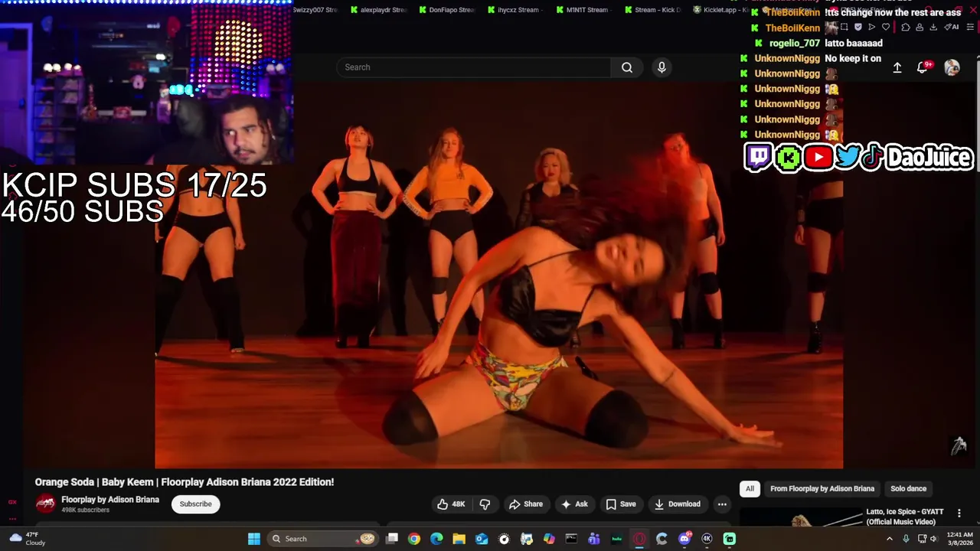Open Discord from taskbar
Image resolution: width=980 pixels, height=551 pixels.
click(x=684, y=539)
